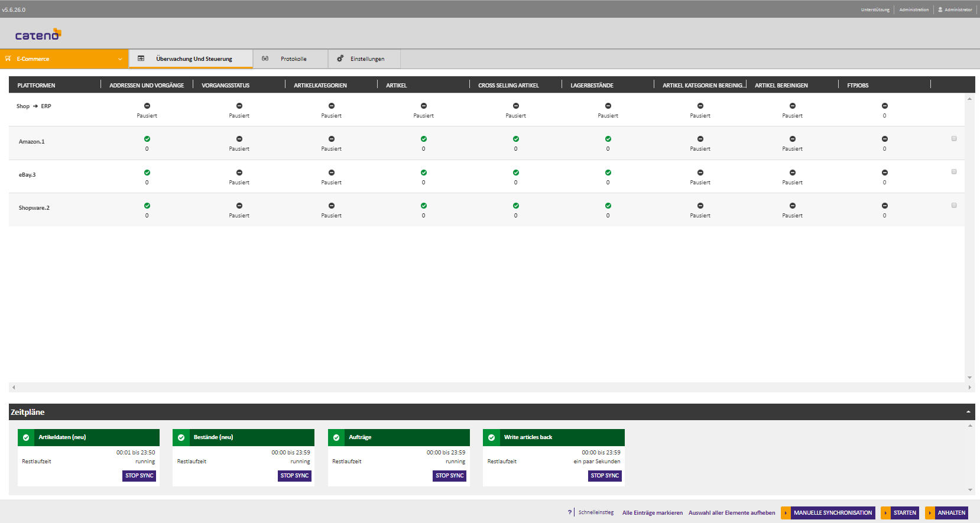Click eBay.3 green Cross Selling Artikel icon
This screenshot has height=523, width=980.
516,173
